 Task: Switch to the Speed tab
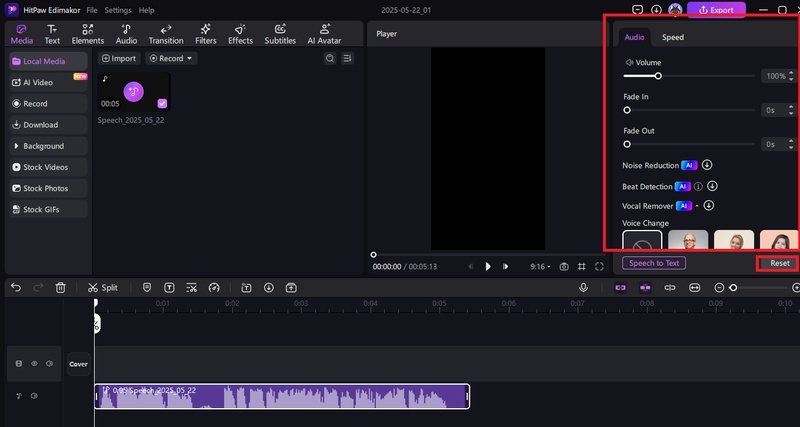673,37
